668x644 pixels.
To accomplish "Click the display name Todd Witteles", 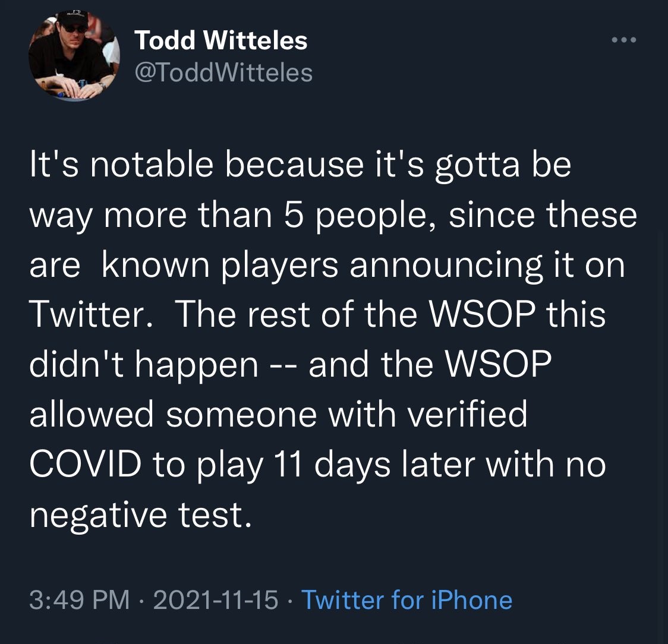I will tap(220, 41).
